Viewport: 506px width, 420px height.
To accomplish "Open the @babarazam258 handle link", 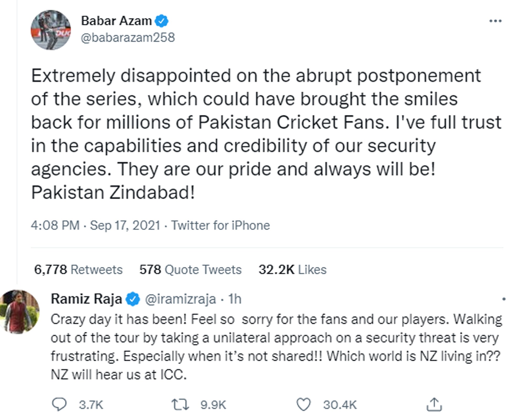I will tap(128, 38).
